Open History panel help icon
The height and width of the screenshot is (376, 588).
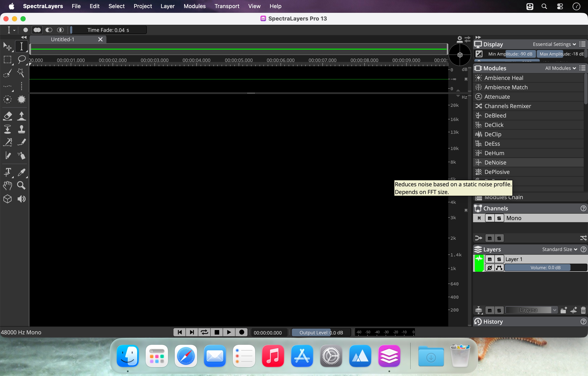583,322
